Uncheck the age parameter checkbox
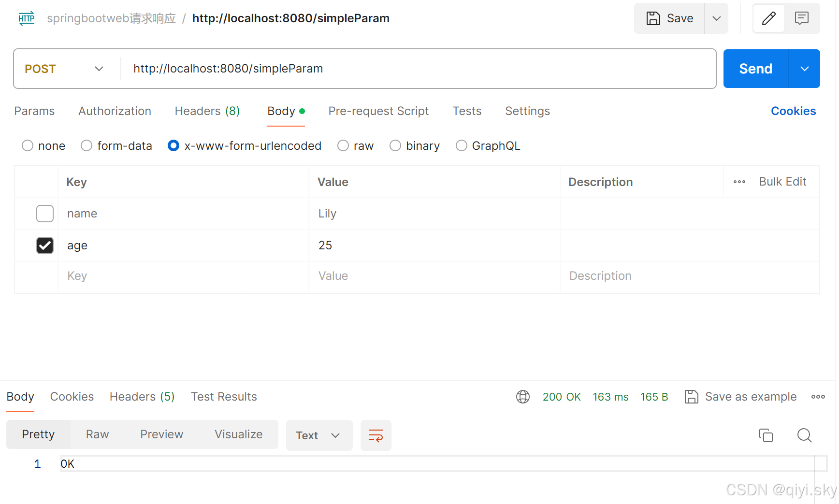The image size is (839, 504). pos(44,245)
